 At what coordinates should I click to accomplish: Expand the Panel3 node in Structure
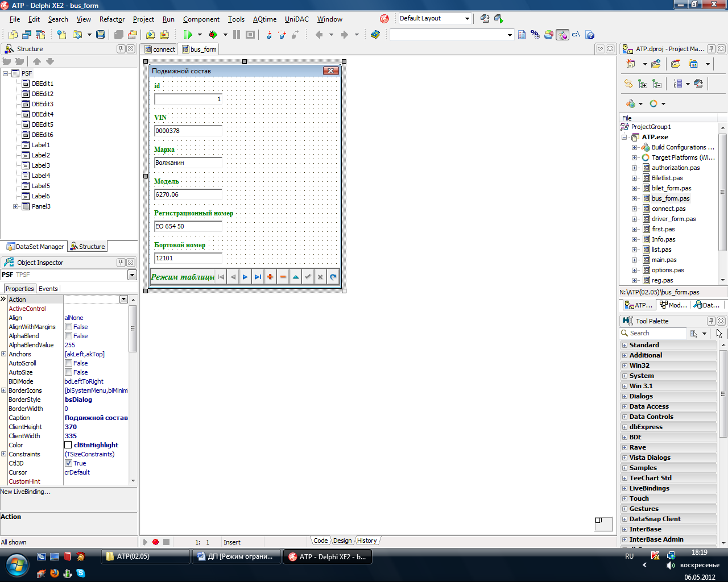16,206
